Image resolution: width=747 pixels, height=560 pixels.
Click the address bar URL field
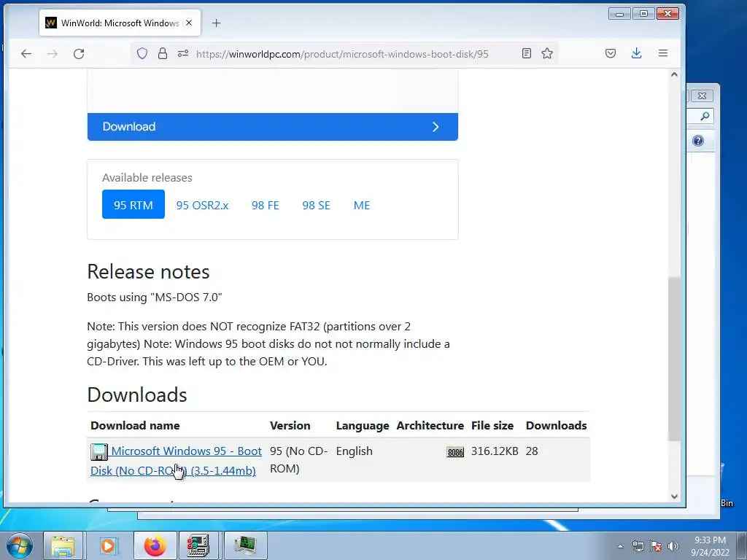[x=342, y=54]
